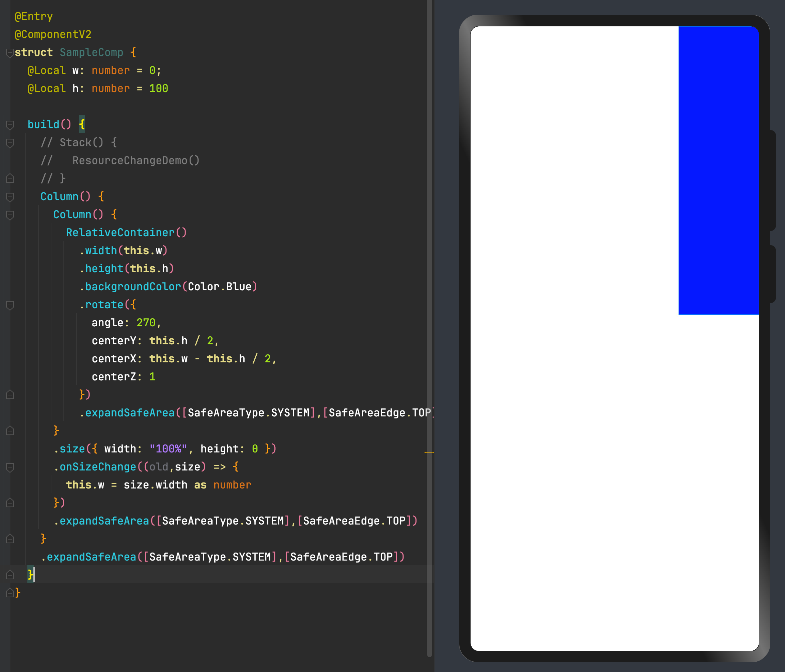
Task: Click the editor's vertical scrollbar
Action: [x=429, y=265]
